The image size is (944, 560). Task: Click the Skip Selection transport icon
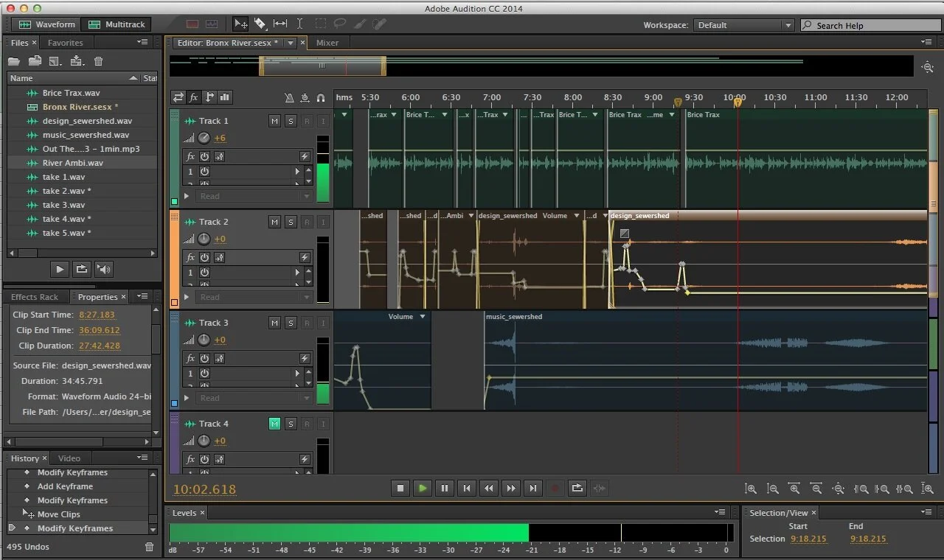pos(600,488)
